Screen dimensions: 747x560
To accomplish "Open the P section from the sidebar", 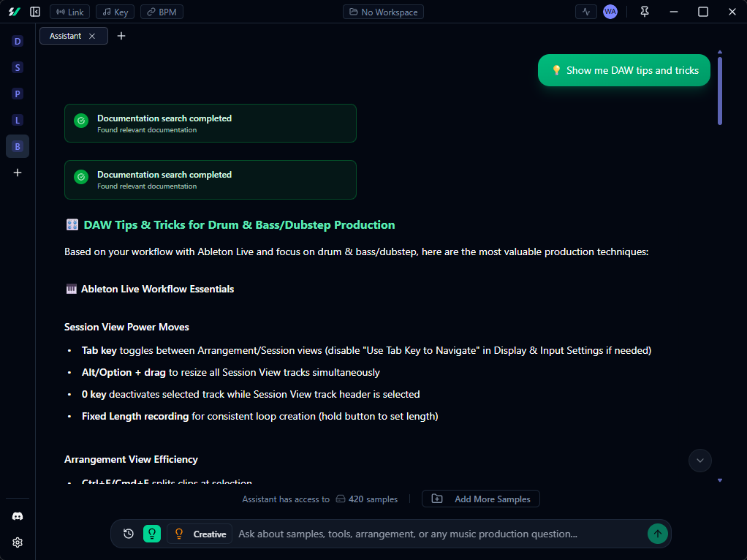I will pyautogui.click(x=17, y=94).
